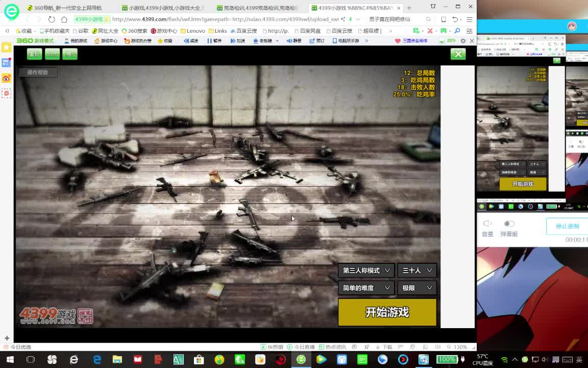The height and width of the screenshot is (368, 588).
Task: Click the green 放大 zoom-in button
Action: tap(52, 54)
